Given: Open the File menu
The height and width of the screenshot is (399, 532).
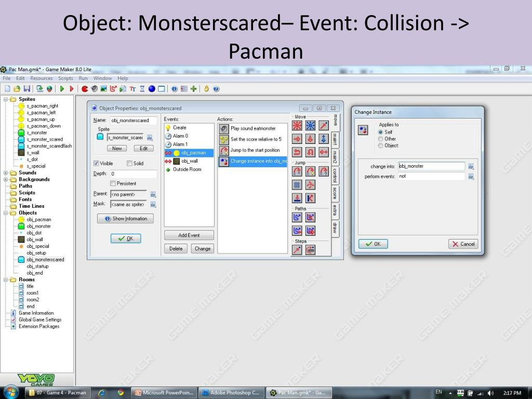Looking at the screenshot, I should point(6,78).
